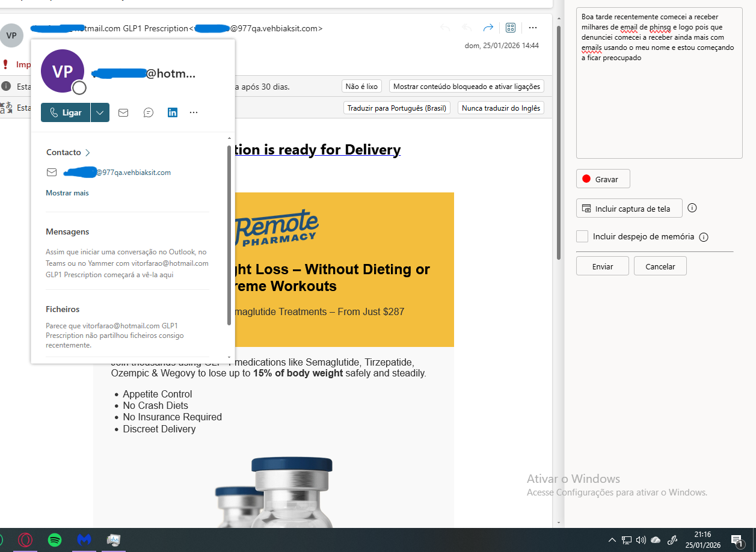This screenshot has height=552, width=756.
Task: Start a chat via the speech bubble icon
Action: click(148, 112)
